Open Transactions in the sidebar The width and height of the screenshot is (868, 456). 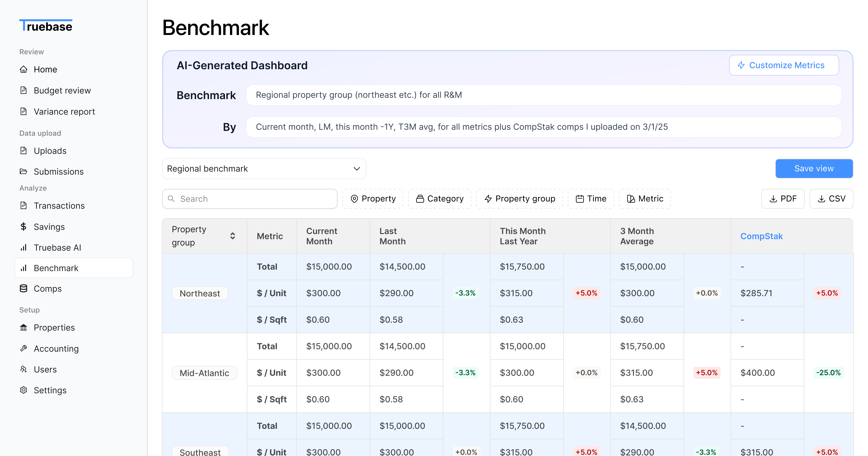pyautogui.click(x=59, y=206)
